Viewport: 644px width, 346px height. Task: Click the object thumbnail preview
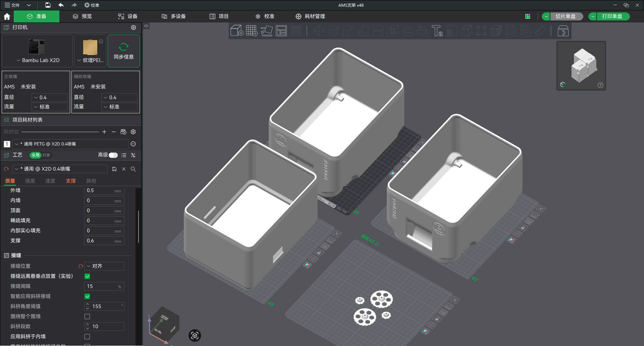[581, 66]
